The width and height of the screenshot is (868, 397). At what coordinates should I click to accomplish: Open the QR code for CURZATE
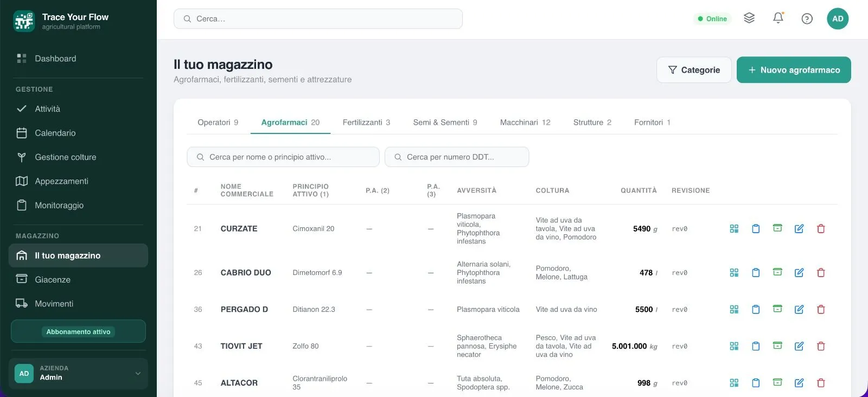click(x=734, y=229)
